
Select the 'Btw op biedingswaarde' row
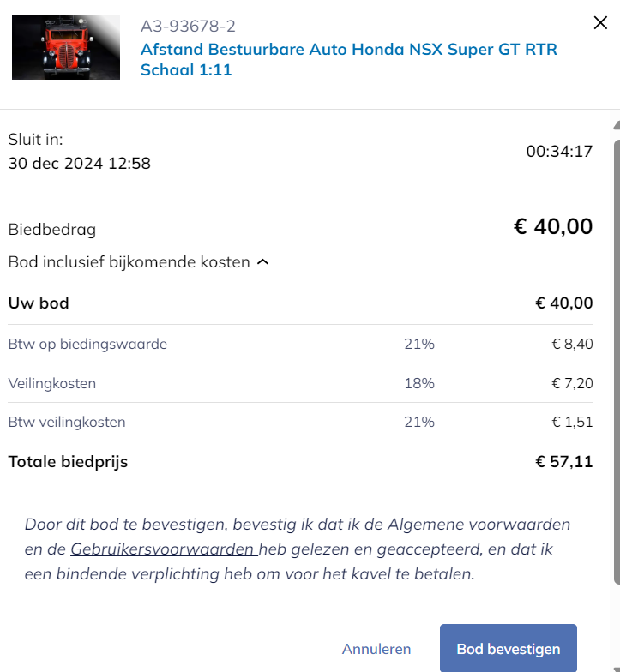pyautogui.click(x=300, y=344)
